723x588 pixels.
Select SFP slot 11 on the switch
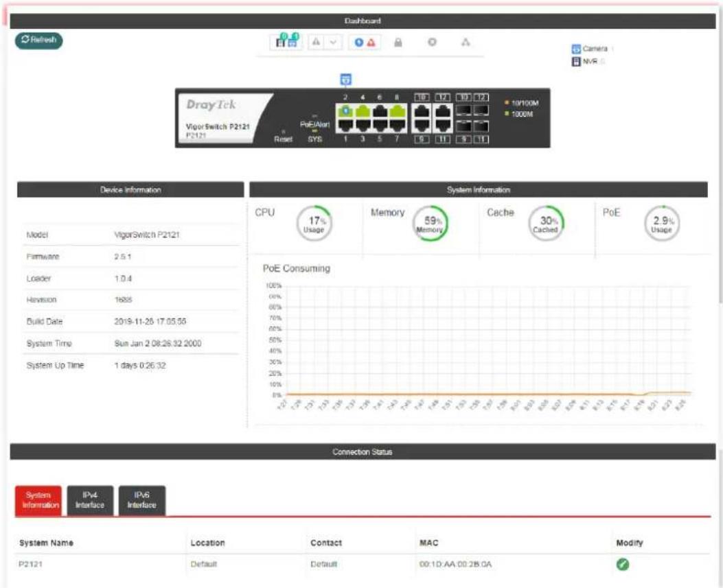(481, 127)
